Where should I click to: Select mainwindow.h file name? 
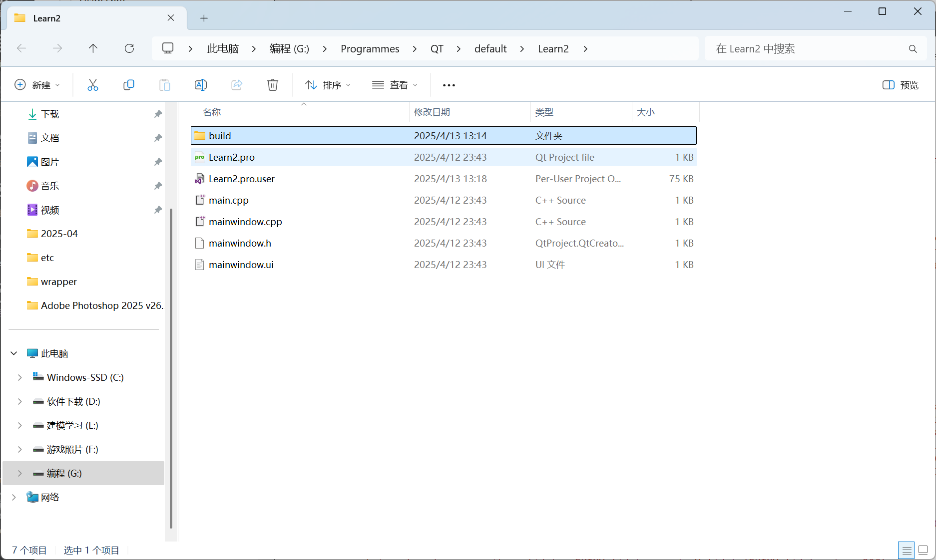click(240, 243)
